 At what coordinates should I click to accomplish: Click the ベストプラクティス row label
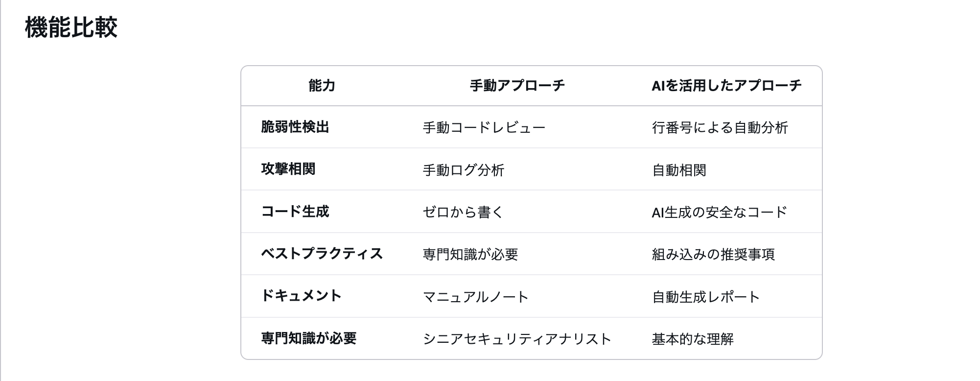[x=322, y=254]
